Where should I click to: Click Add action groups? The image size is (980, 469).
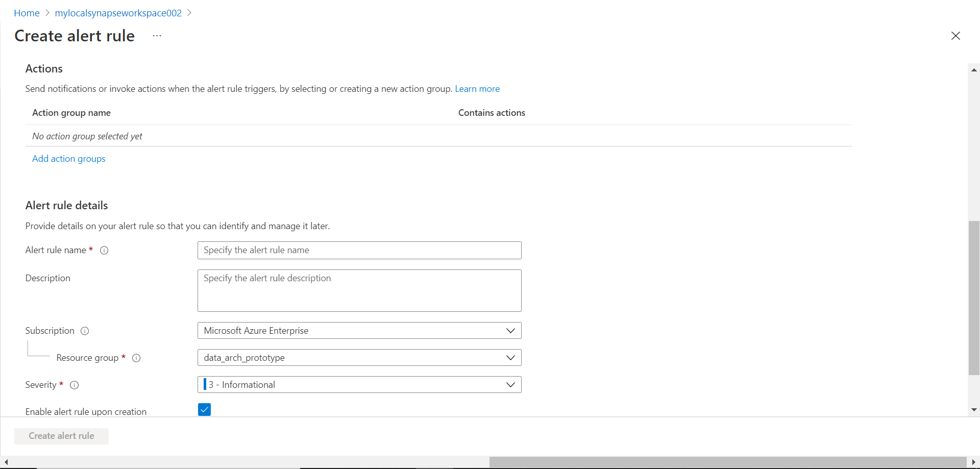click(69, 159)
